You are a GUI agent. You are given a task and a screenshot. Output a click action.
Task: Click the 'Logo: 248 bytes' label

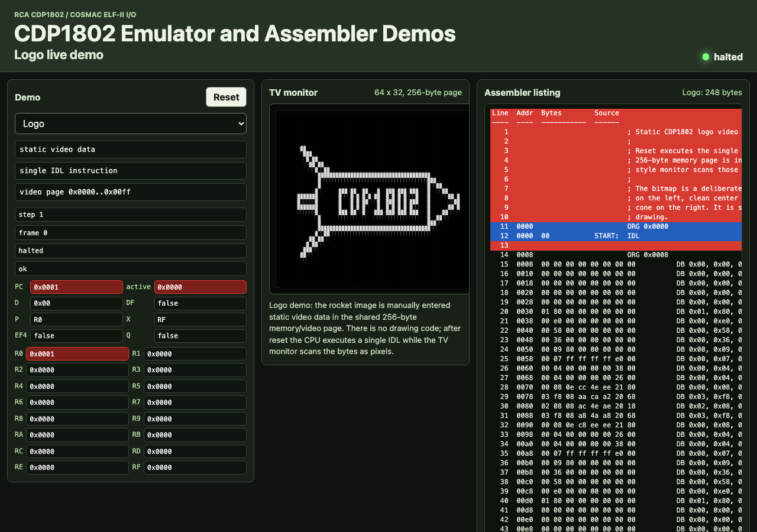712,92
